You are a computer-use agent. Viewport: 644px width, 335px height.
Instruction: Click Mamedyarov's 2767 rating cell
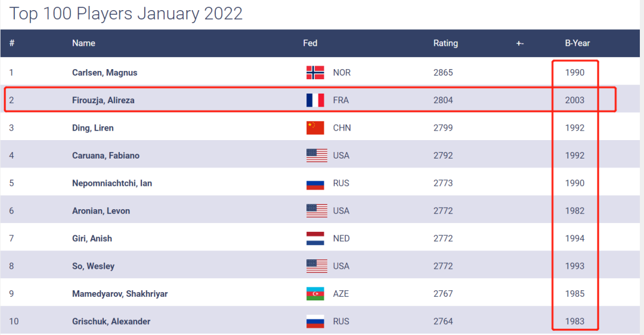[x=443, y=294]
